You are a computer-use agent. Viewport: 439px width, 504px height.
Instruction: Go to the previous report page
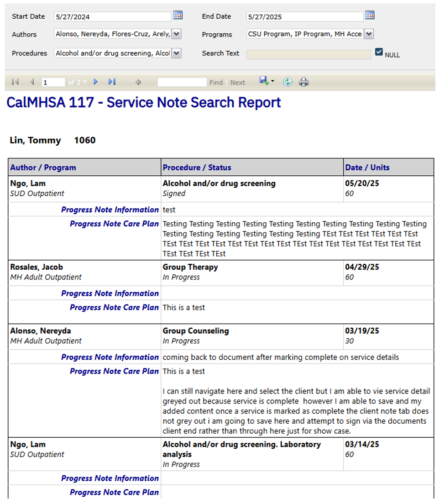click(x=32, y=82)
